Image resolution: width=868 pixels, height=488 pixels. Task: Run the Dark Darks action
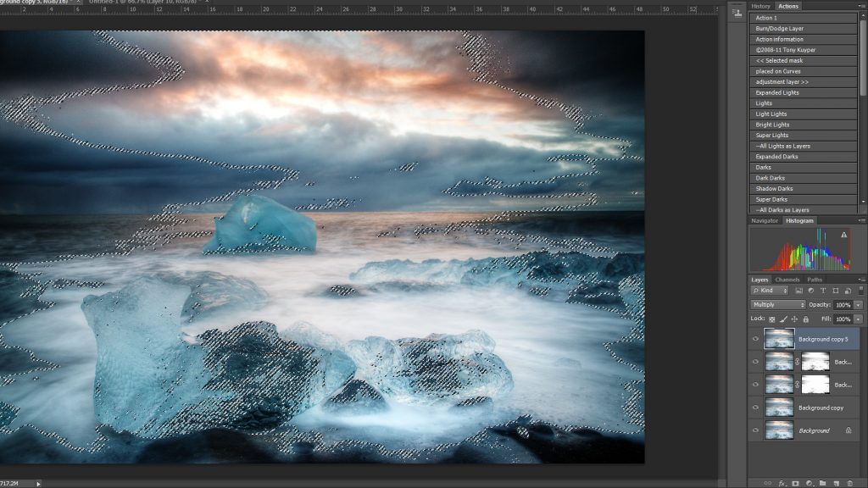(804, 178)
